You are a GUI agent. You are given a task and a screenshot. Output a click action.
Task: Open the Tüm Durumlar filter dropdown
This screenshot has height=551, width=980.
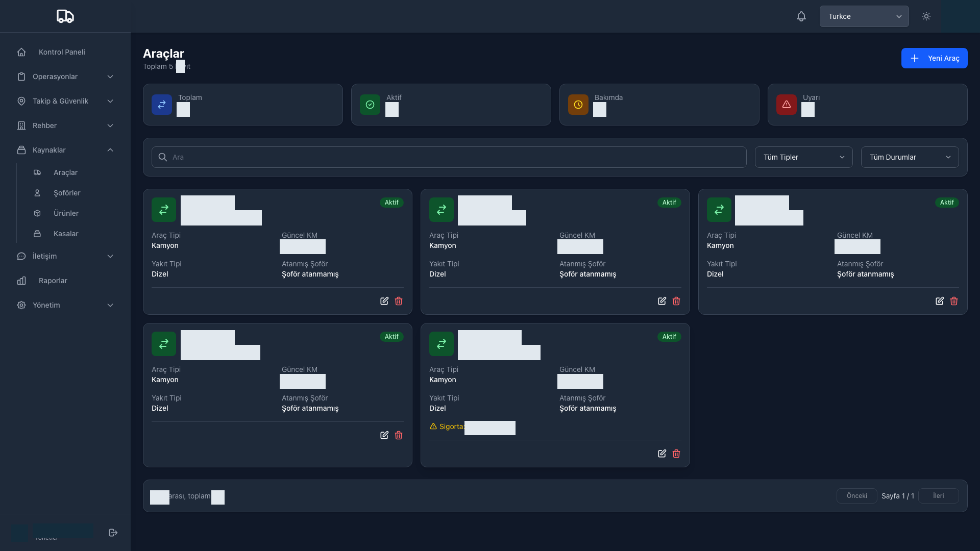910,157
